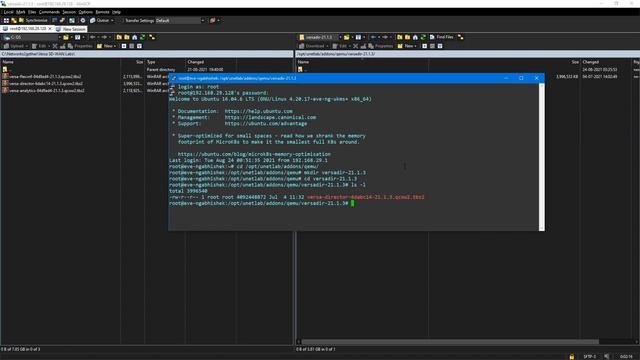Open the Session menu
The height and width of the screenshot is (360, 640).
69,12
